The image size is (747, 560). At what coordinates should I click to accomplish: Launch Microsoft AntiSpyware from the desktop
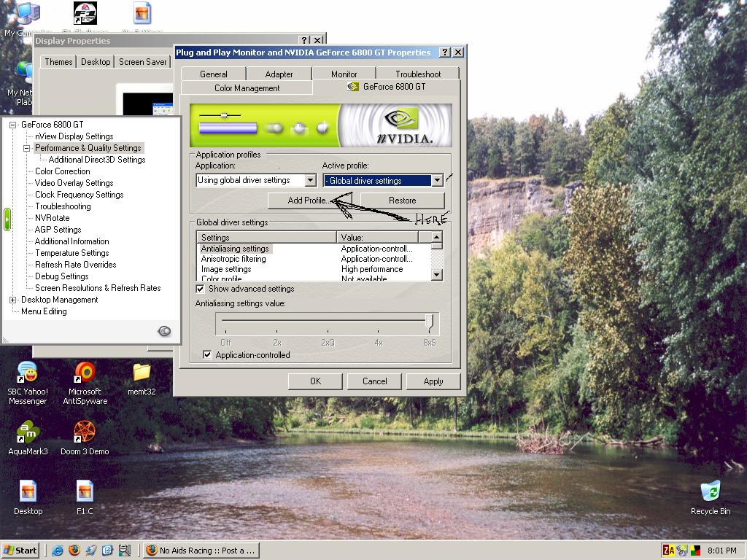click(x=85, y=373)
